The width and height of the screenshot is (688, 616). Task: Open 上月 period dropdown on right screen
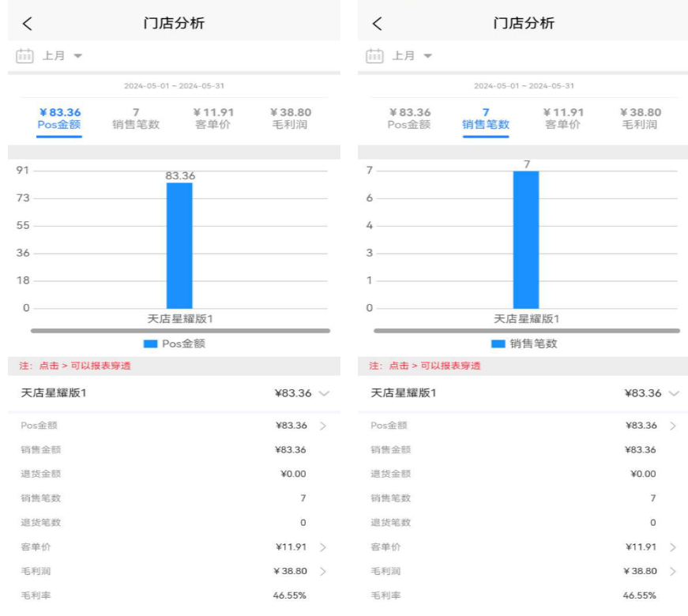coord(412,56)
